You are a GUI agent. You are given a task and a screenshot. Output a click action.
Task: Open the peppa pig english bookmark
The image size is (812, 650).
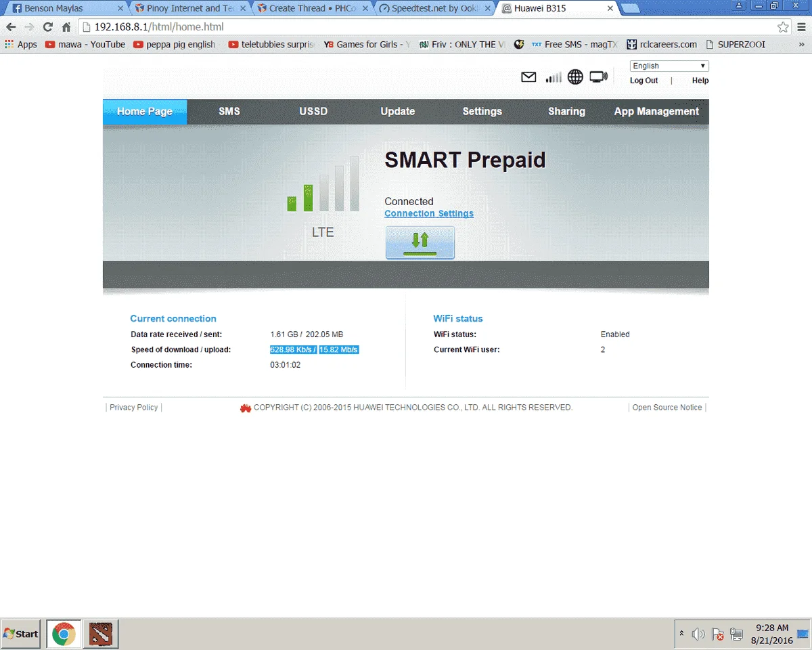(x=175, y=44)
